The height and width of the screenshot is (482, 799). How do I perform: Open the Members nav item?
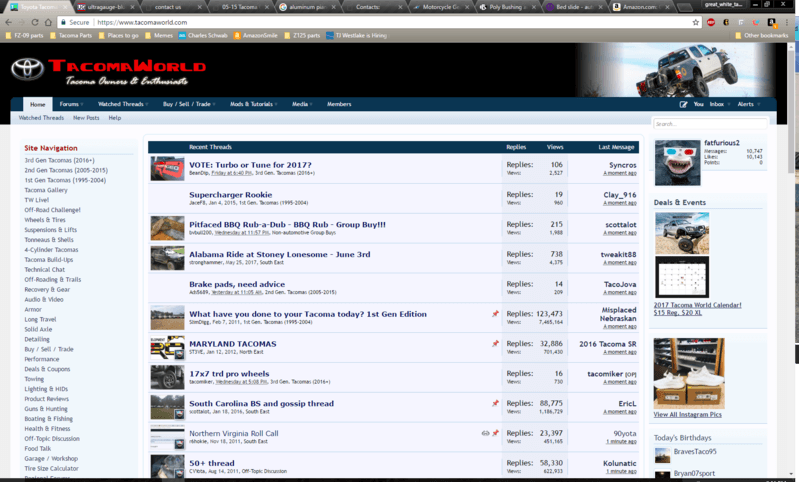[x=339, y=104]
